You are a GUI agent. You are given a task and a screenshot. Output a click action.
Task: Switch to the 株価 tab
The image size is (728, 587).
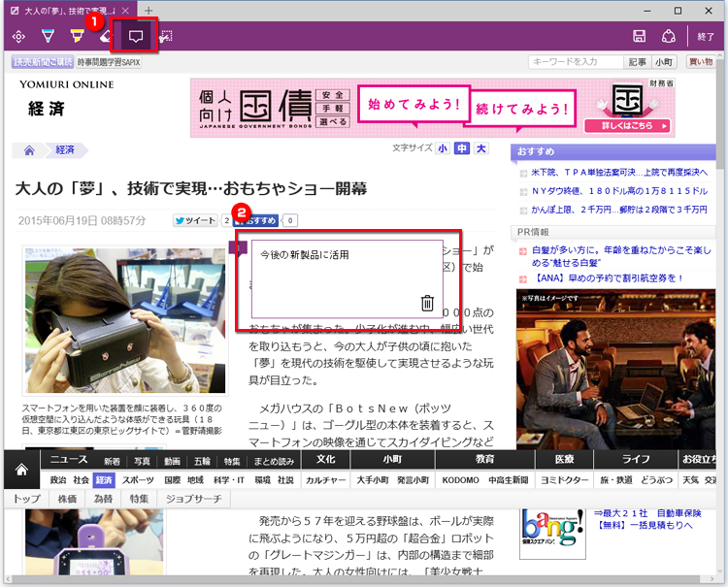click(x=67, y=499)
